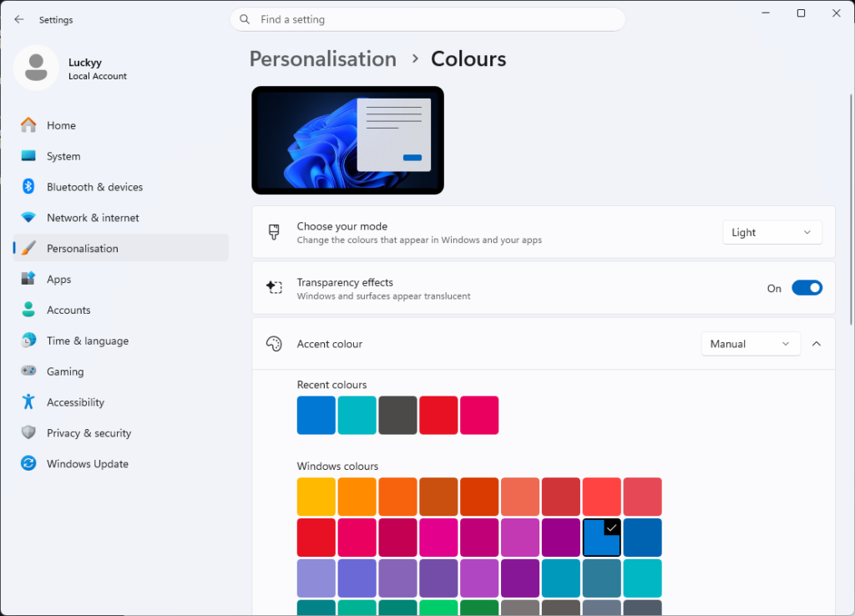
Task: Click the Time & language globe icon
Action: pos(28,341)
